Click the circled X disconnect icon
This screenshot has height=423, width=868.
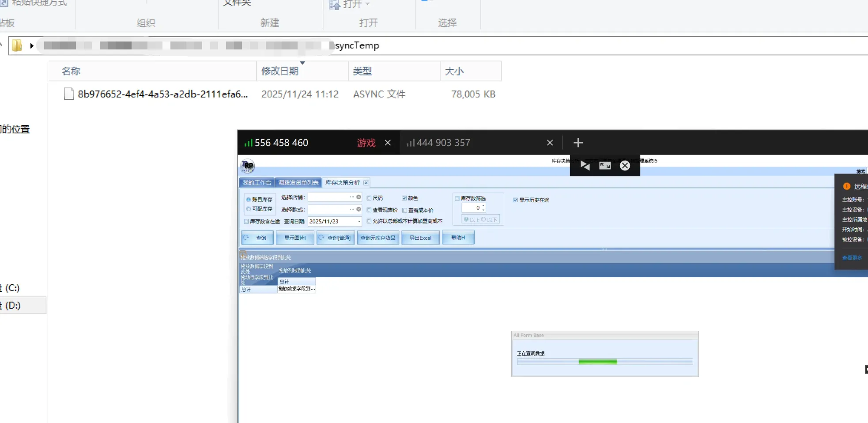pyautogui.click(x=625, y=166)
